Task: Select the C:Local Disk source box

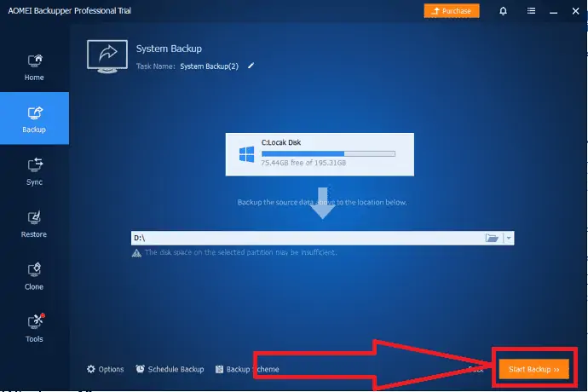Action: point(320,154)
